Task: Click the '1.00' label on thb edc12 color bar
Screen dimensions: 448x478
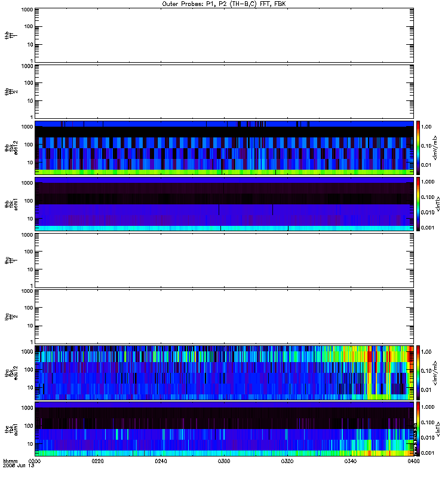Action: point(426,127)
